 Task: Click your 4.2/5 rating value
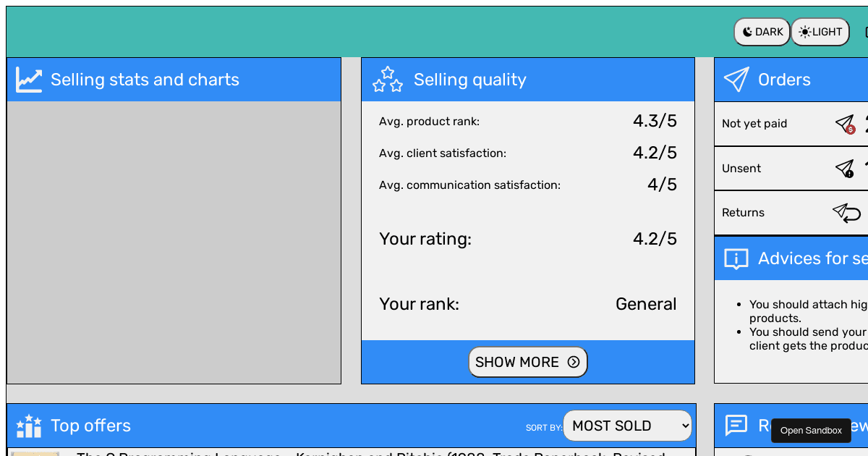click(x=655, y=239)
